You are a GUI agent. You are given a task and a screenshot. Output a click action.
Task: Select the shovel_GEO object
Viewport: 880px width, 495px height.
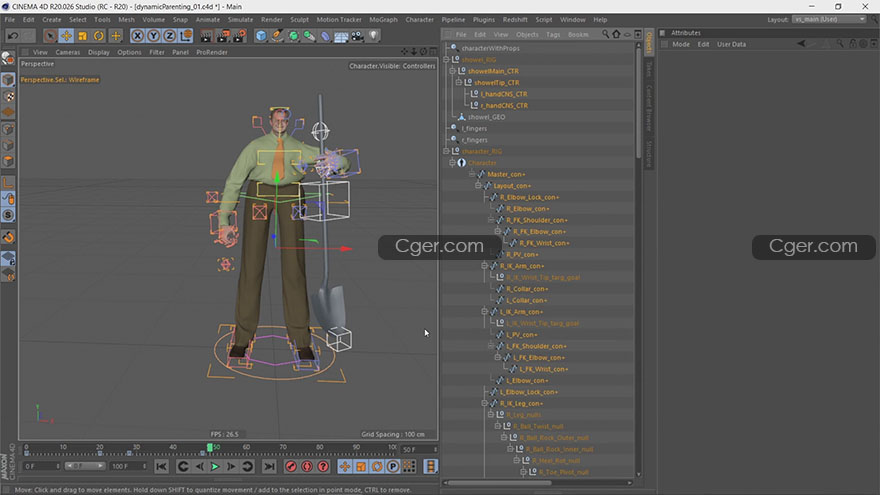(486, 117)
